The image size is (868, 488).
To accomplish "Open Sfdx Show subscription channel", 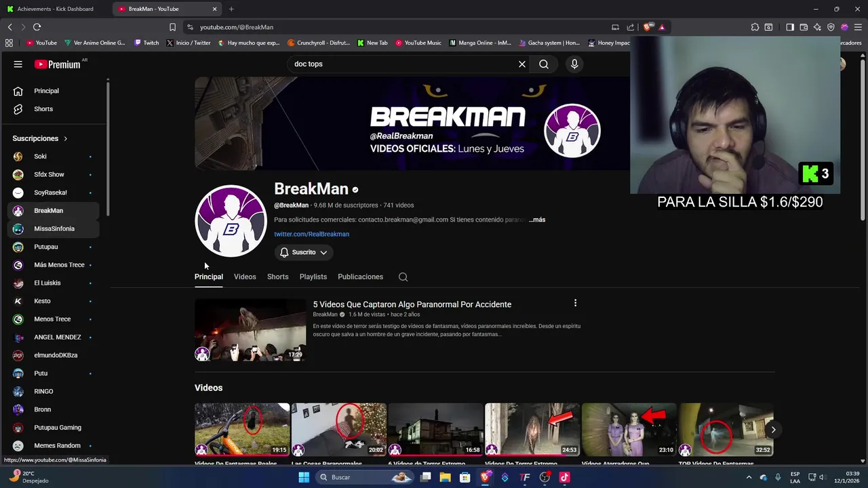I will coord(53,175).
